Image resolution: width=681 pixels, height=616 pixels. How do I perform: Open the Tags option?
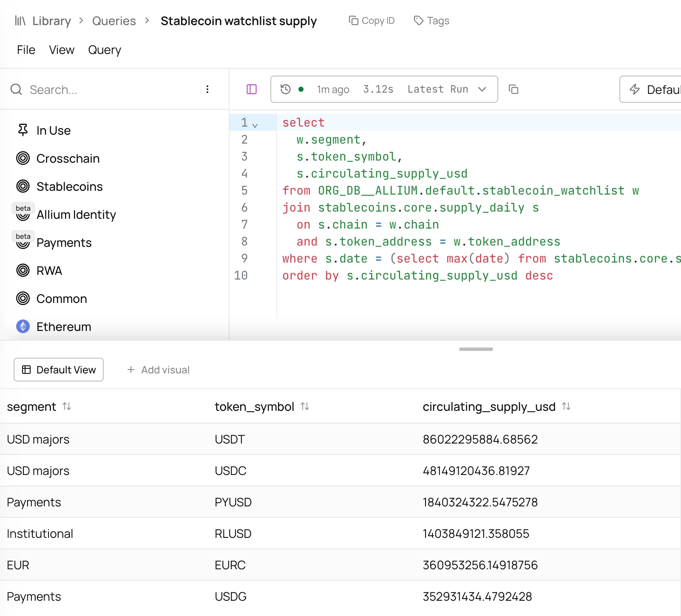coord(431,20)
